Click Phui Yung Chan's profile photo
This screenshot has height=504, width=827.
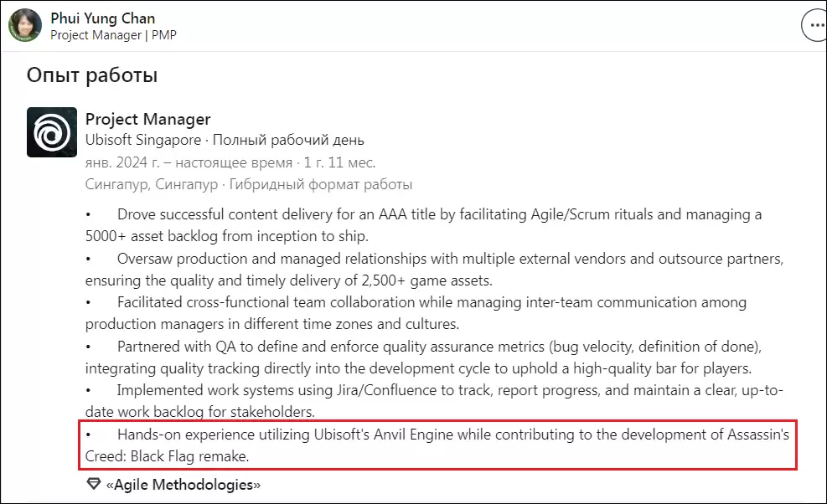[26, 26]
